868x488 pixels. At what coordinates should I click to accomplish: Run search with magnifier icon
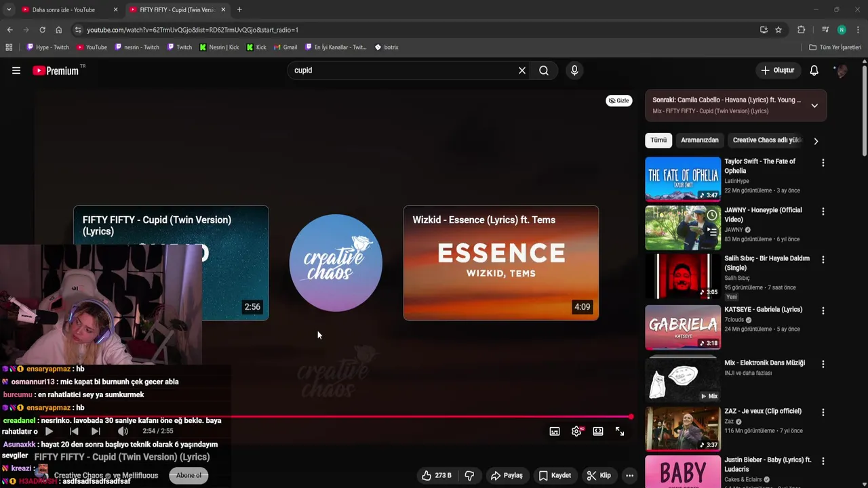pos(544,70)
